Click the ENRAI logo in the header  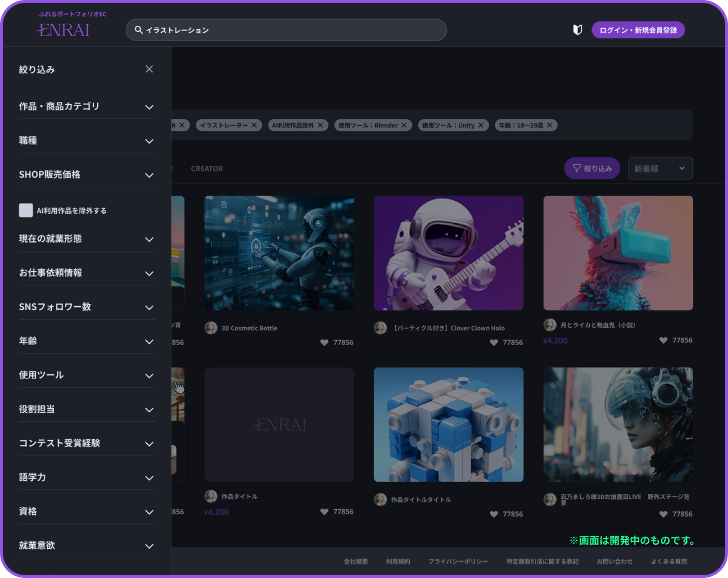coord(63,30)
